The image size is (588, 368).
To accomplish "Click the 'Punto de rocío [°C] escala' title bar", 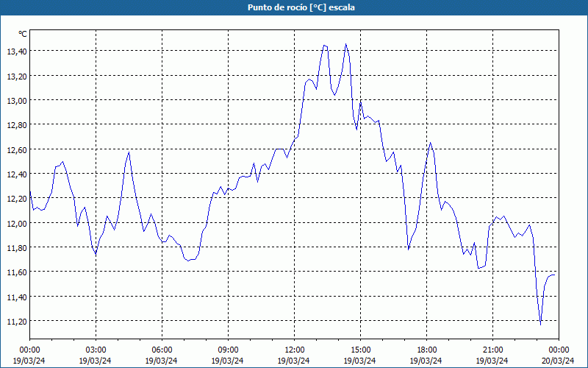I will (294, 7).
